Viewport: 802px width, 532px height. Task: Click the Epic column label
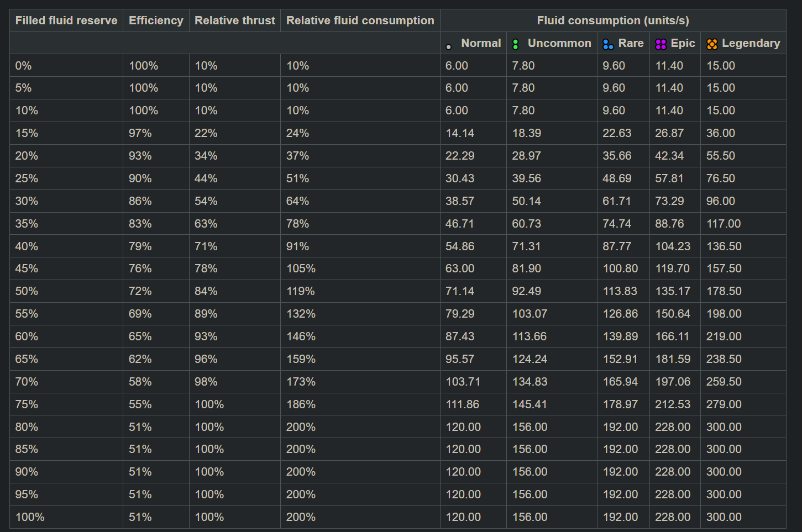click(x=683, y=43)
